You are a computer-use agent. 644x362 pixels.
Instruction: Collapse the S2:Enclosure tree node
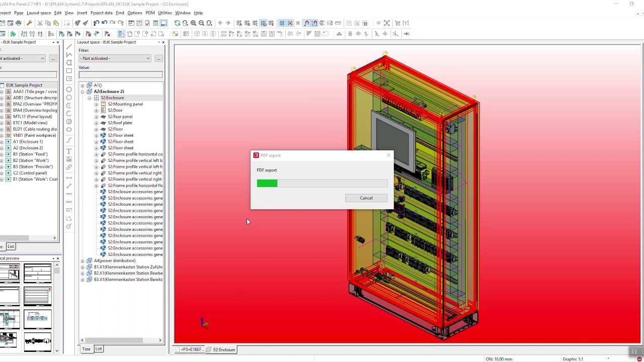pyautogui.click(x=90, y=98)
